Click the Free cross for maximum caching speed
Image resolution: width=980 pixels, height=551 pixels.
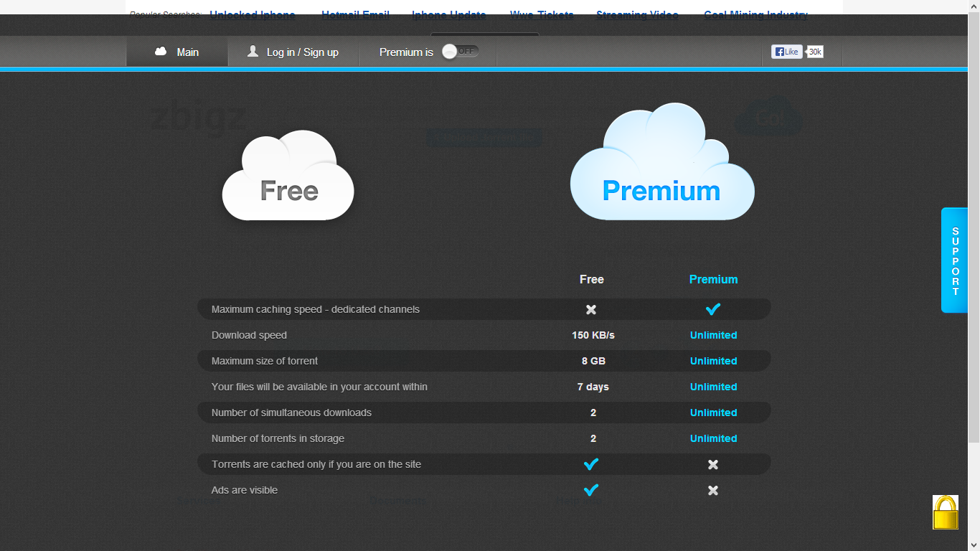[591, 309]
